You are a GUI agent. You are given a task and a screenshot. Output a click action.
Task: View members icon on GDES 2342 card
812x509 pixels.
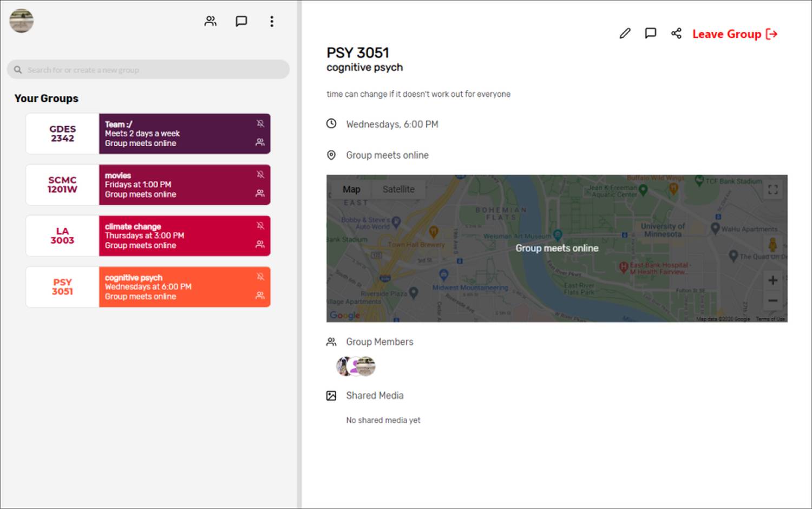[260, 142]
